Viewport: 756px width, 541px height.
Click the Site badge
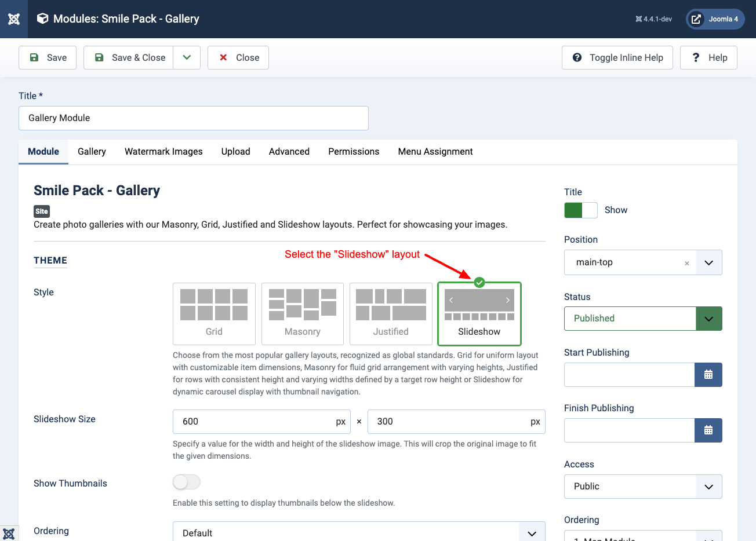(42, 211)
